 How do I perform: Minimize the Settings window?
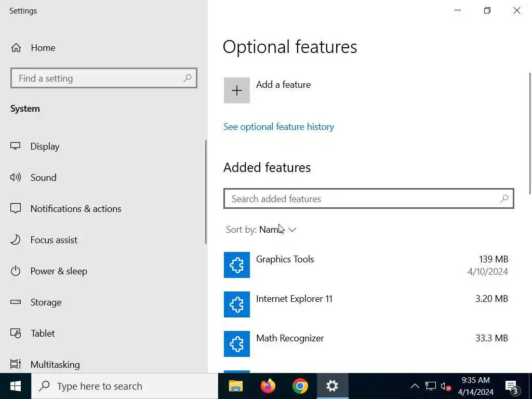(x=458, y=10)
